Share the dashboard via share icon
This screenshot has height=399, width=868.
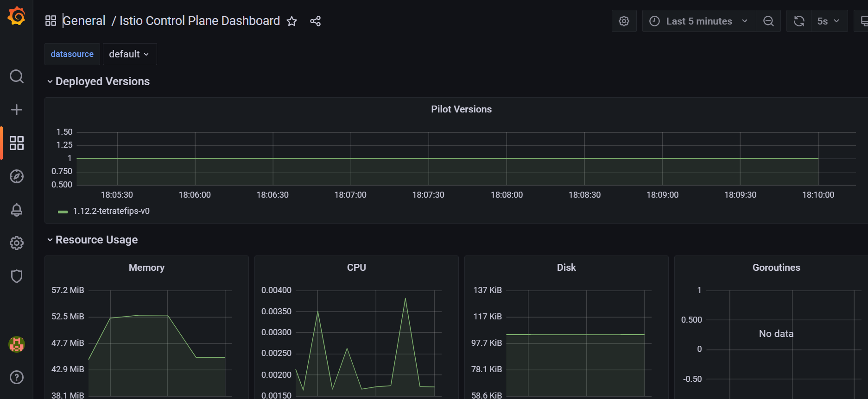tap(316, 21)
